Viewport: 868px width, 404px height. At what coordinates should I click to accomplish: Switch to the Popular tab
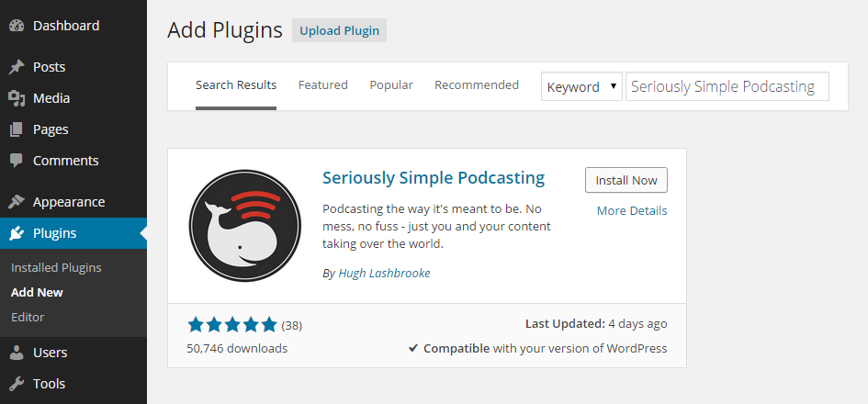coord(391,85)
